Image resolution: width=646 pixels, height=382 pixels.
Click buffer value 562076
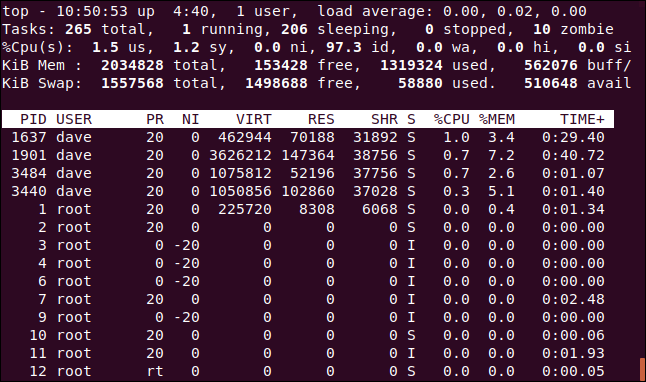pyautogui.click(x=550, y=65)
